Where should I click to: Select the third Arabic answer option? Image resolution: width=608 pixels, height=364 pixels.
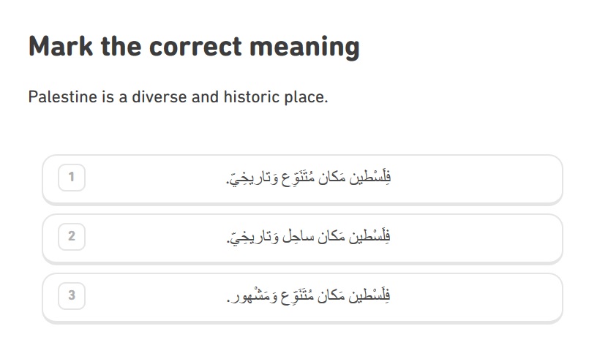pos(302,297)
